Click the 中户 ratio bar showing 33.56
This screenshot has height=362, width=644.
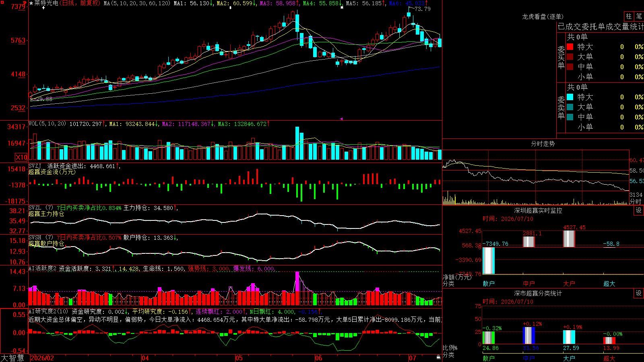(x=529, y=335)
